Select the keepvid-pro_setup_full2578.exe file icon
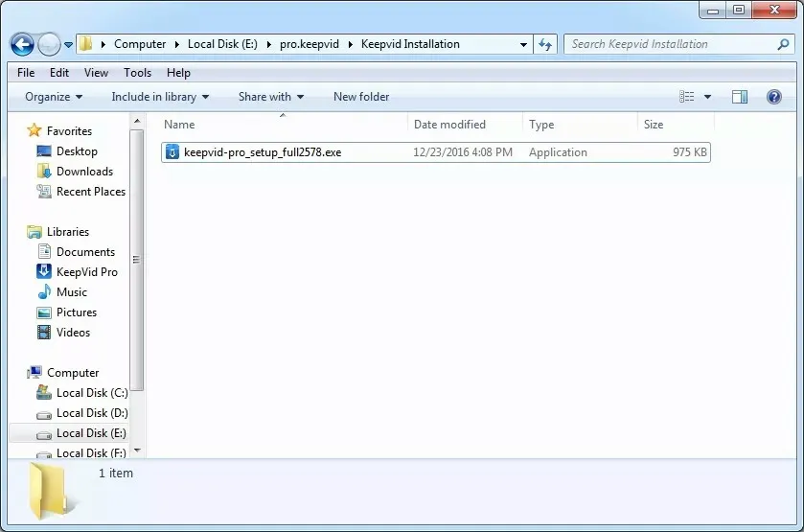The height and width of the screenshot is (532, 804). click(172, 152)
